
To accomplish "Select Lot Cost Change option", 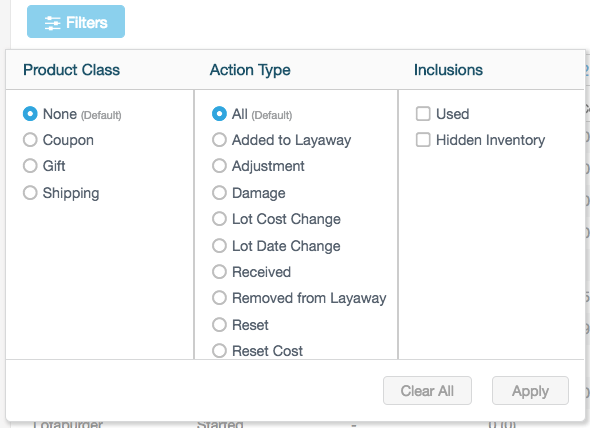I will (219, 219).
